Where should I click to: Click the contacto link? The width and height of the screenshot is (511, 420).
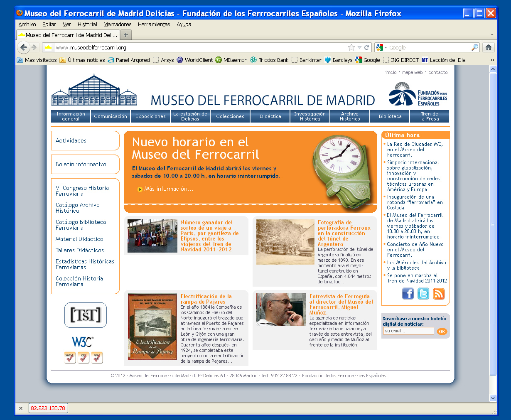[x=438, y=72]
